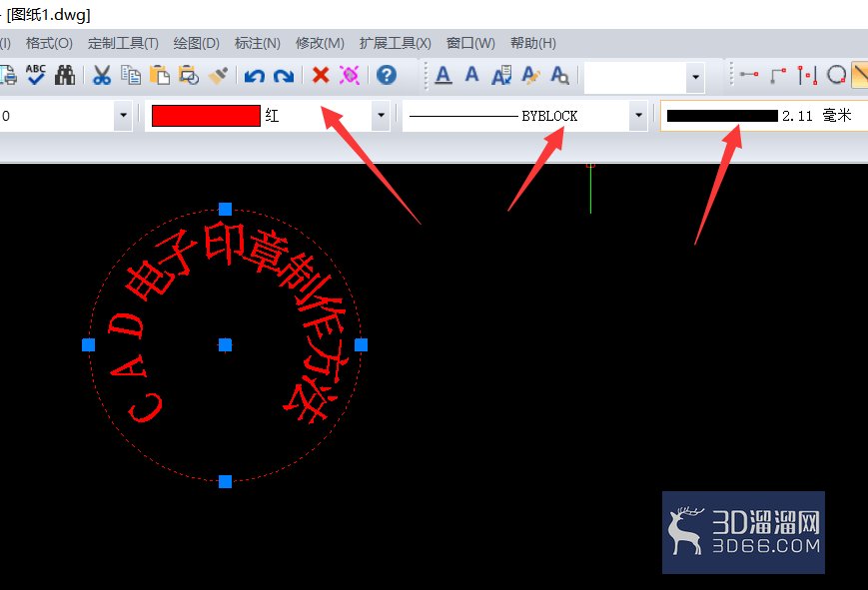Screen dimensions: 868x590
Task: Open the blue Help question icon
Action: pyautogui.click(x=387, y=75)
